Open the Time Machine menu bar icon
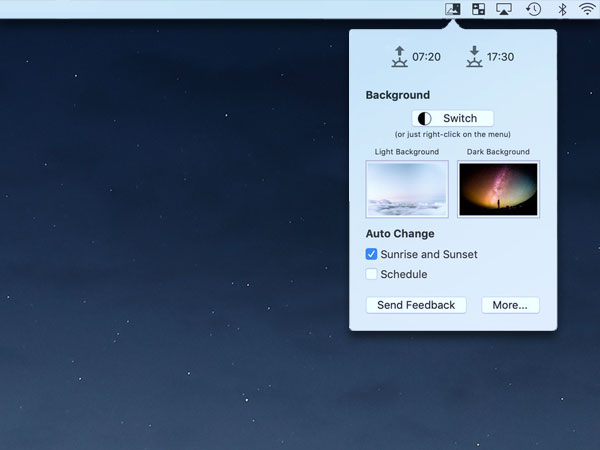 point(533,9)
